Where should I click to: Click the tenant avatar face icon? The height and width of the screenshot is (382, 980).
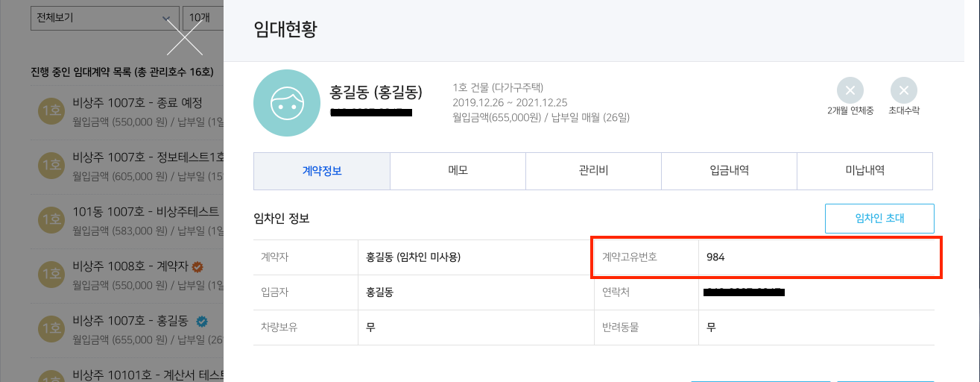(287, 103)
